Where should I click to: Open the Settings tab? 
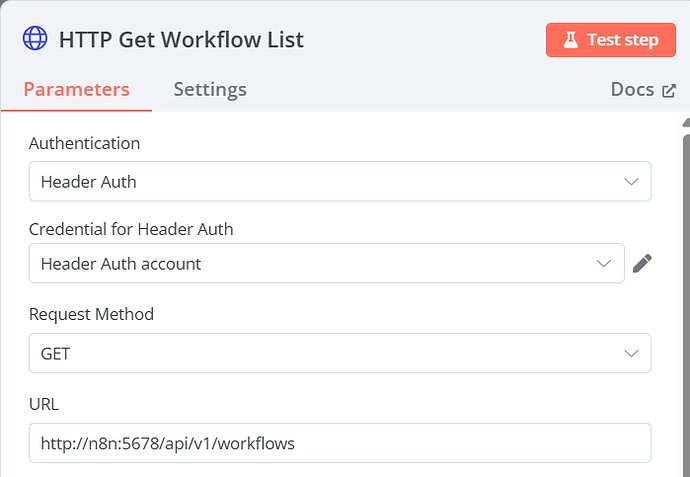(x=210, y=89)
